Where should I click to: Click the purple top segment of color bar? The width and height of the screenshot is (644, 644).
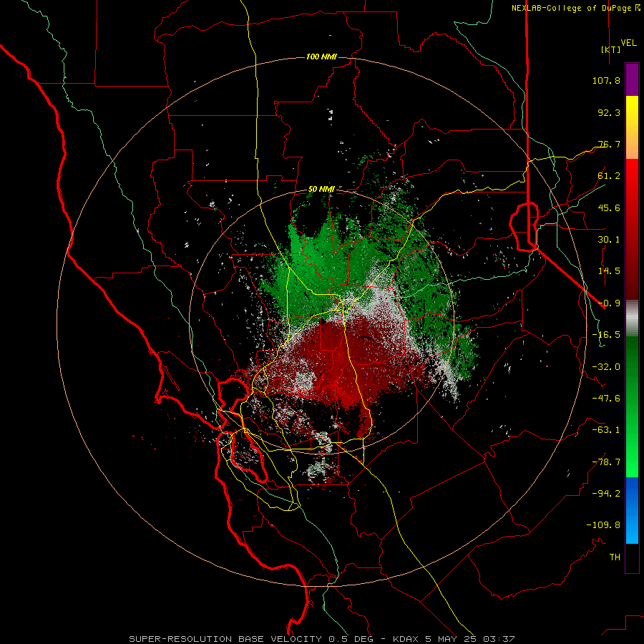(x=632, y=79)
